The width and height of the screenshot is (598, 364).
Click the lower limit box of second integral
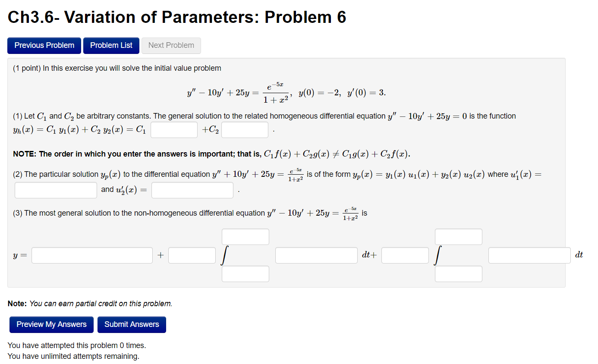coord(458,273)
